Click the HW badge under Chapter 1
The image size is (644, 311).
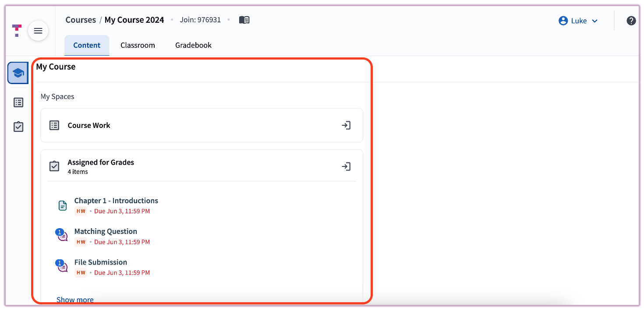81,211
